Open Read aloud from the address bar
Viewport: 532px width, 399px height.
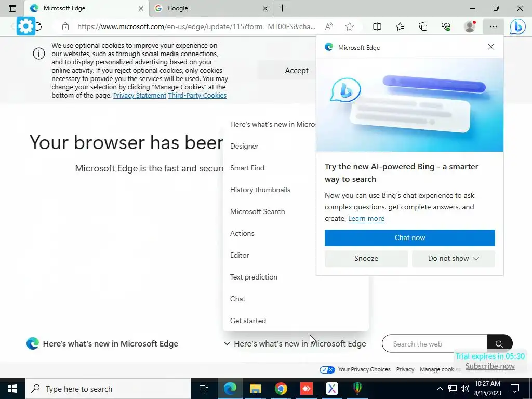point(329,26)
